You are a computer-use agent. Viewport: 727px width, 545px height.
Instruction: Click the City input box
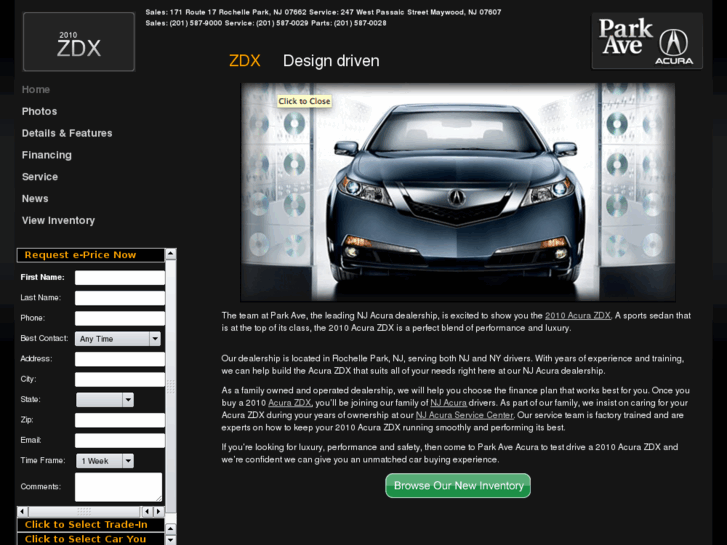click(120, 379)
